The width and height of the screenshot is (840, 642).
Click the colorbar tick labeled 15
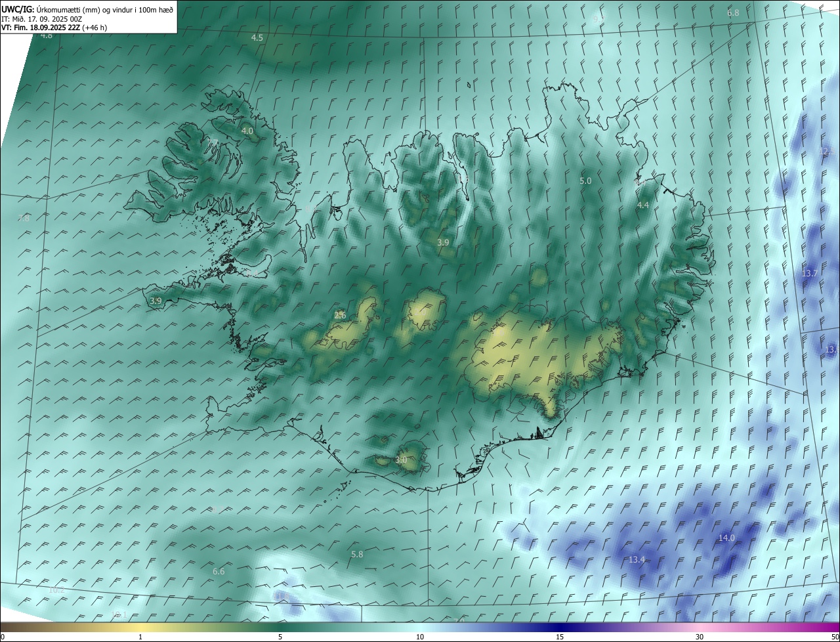pyautogui.click(x=560, y=637)
